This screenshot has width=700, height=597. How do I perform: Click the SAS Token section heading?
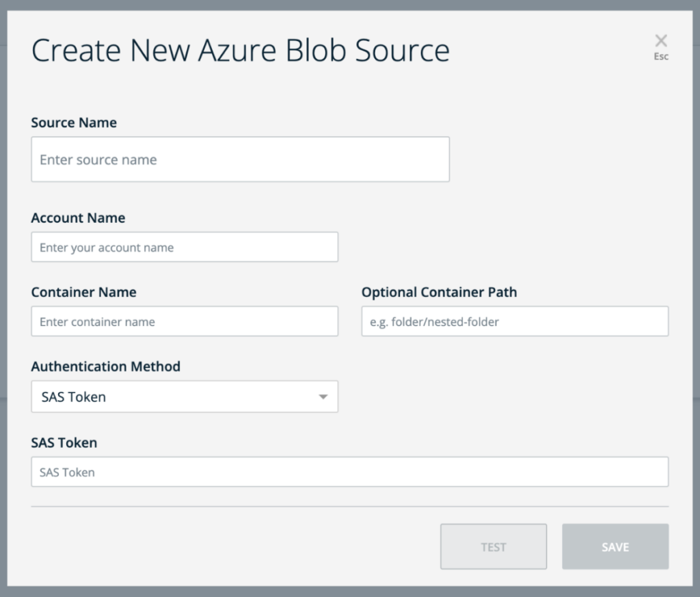tap(64, 442)
